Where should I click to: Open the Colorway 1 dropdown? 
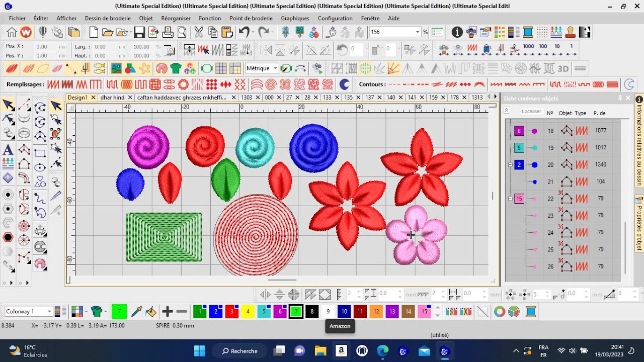(x=49, y=312)
